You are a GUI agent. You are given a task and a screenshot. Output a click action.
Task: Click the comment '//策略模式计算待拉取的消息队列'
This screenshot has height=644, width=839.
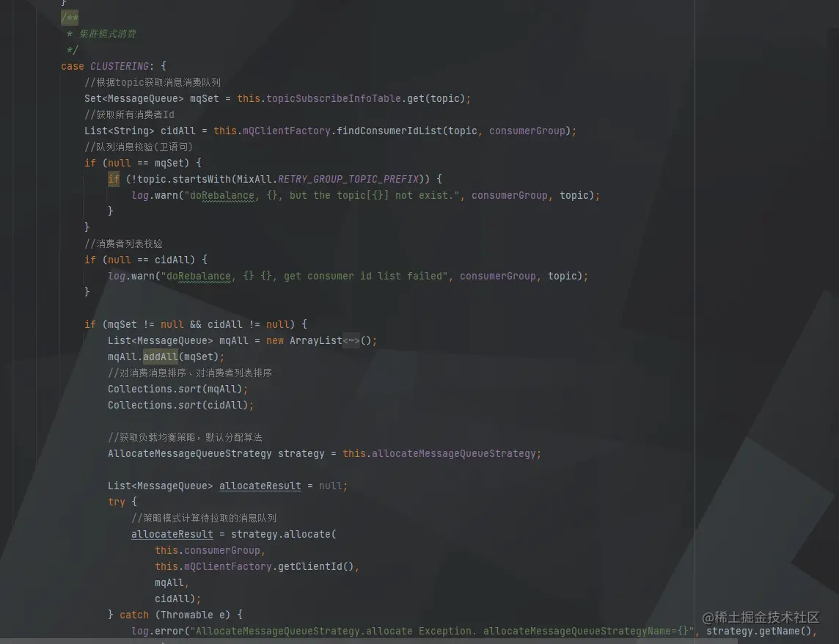(203, 518)
